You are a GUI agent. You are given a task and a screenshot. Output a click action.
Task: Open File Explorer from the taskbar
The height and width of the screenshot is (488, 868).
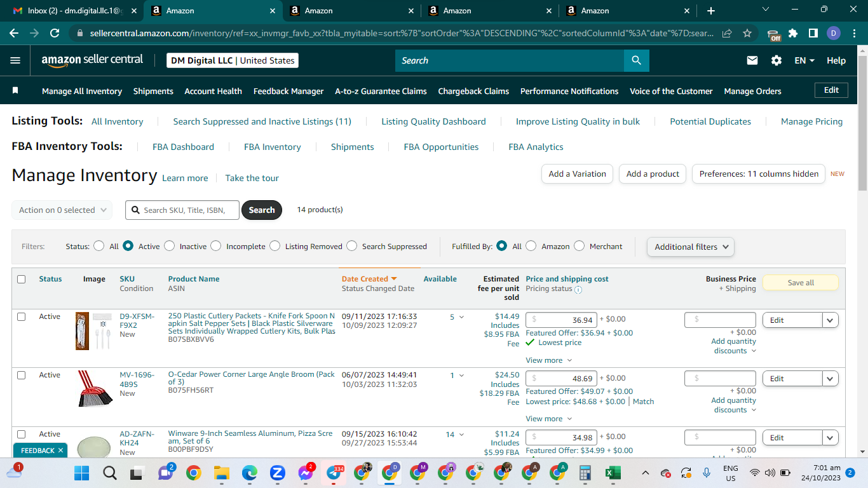tap(221, 473)
